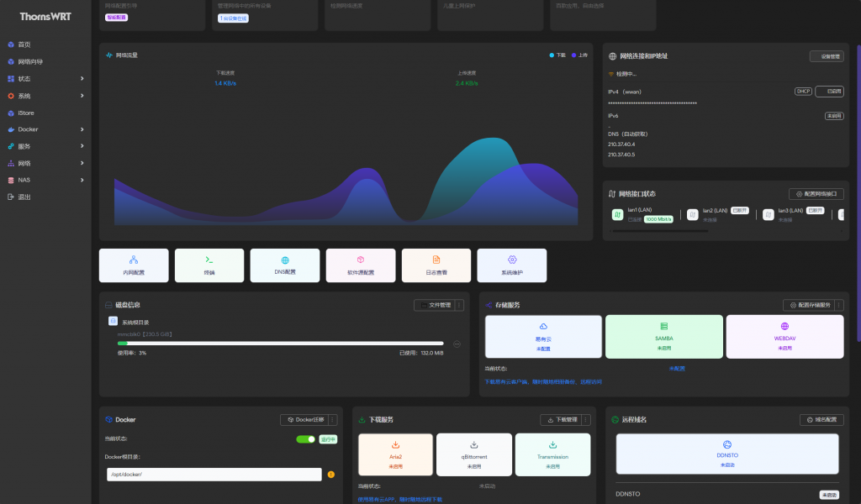Screen dimensions: 861x504
Task: Click the 设备管理 button
Action: 826,56
